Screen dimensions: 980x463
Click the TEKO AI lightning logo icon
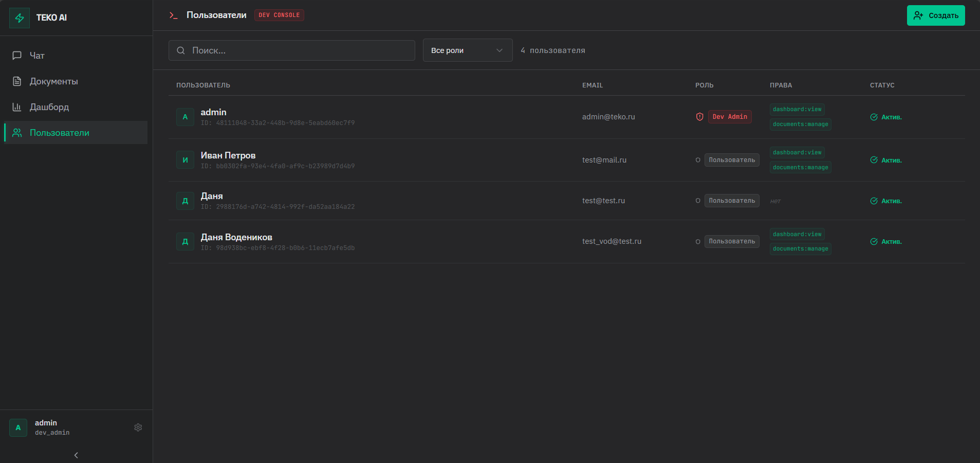20,18
